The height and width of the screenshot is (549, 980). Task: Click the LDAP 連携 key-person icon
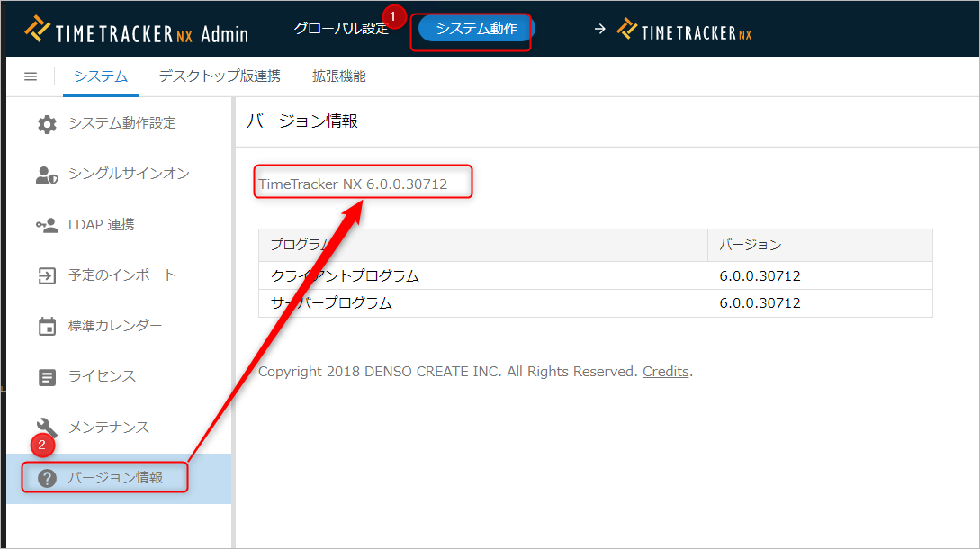(47, 225)
